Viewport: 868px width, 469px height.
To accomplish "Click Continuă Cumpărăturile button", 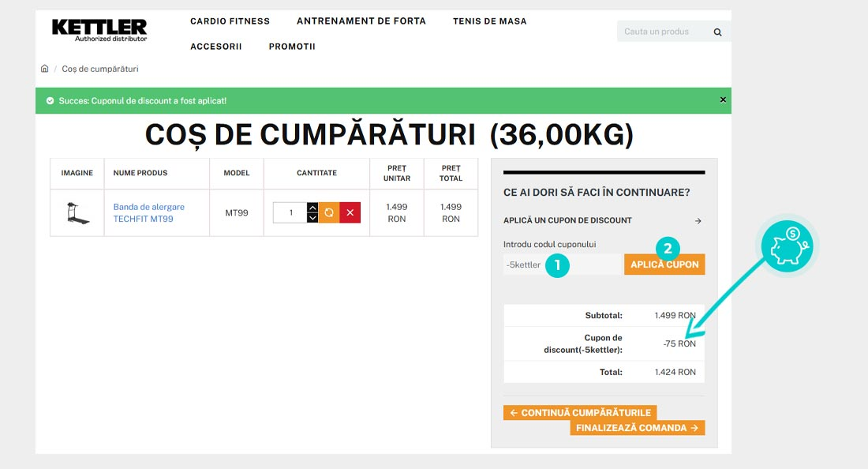I will point(580,412).
